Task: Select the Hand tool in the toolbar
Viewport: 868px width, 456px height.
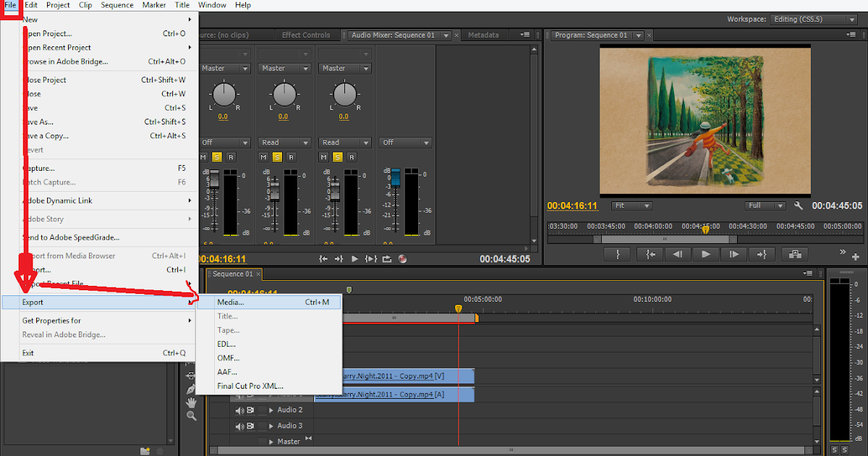Action: pyautogui.click(x=191, y=402)
